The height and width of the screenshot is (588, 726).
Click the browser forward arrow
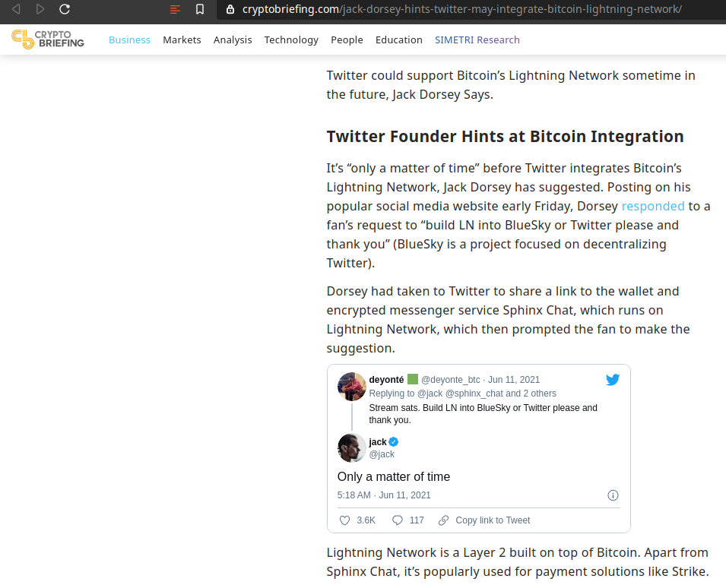point(40,9)
